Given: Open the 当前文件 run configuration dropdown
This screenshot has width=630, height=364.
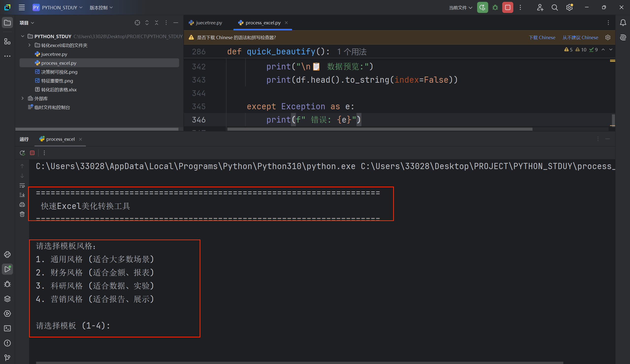Looking at the screenshot, I should click(x=460, y=7).
